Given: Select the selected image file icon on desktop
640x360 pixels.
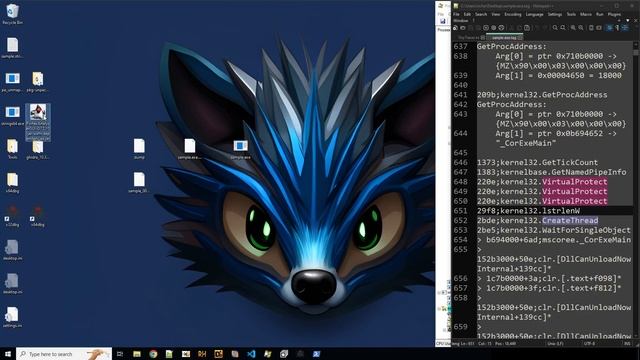Looking at the screenshot, I should click(38, 122).
